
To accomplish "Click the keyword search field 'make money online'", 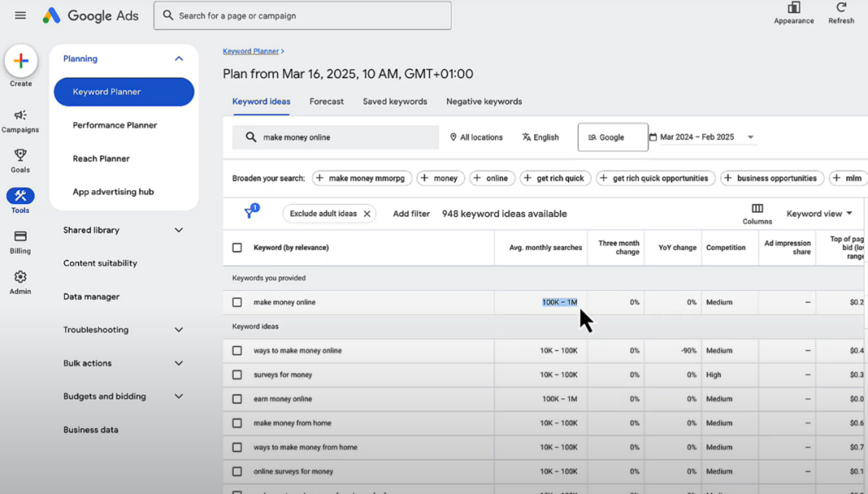I will 346,137.
